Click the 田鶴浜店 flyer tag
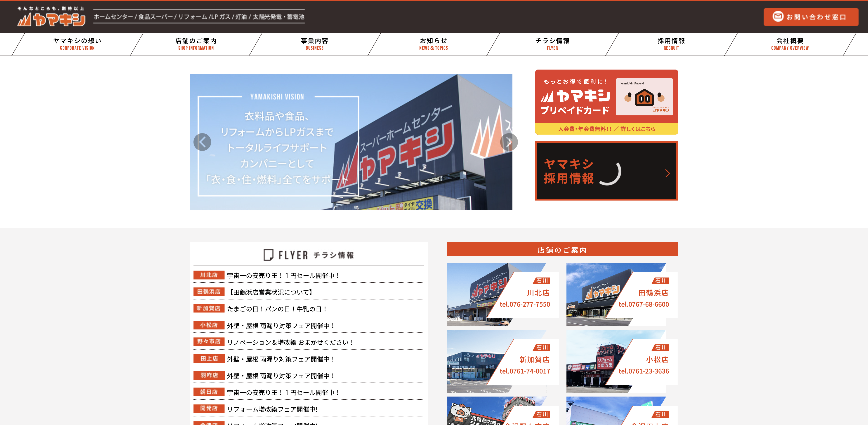The height and width of the screenshot is (425, 868). tap(209, 292)
